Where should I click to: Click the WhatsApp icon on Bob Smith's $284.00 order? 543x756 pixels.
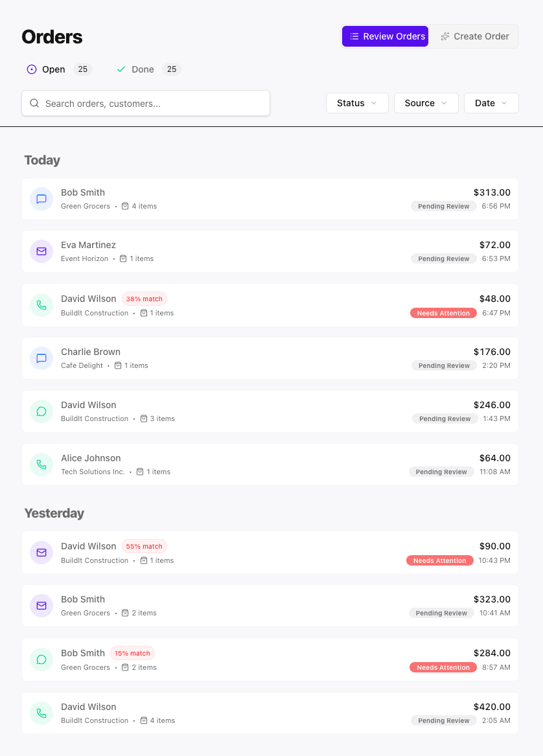(x=41, y=659)
